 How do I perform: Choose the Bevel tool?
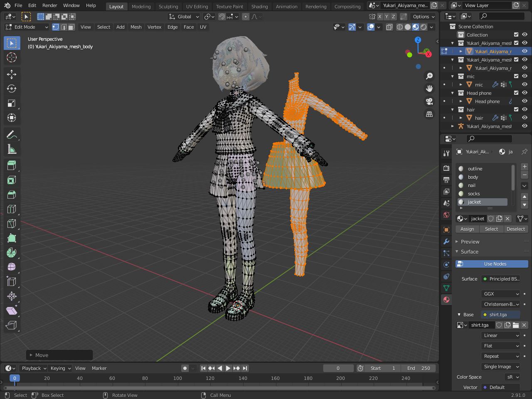point(12,195)
